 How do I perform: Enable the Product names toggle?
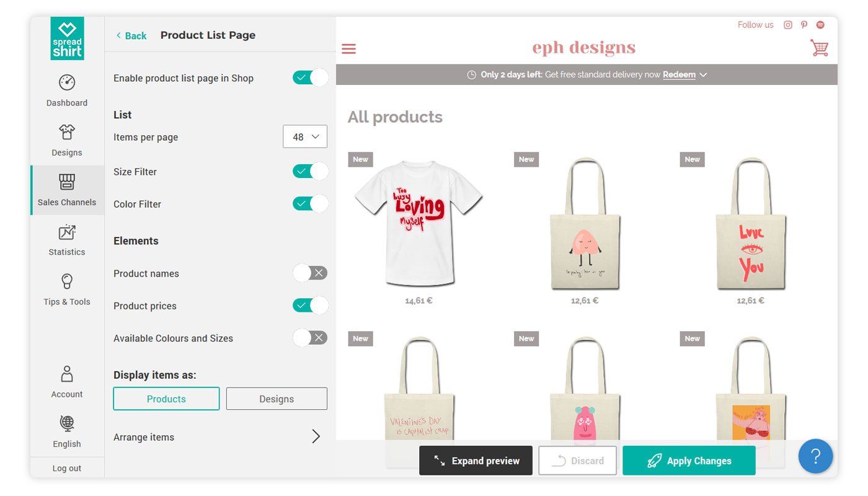[x=310, y=273]
